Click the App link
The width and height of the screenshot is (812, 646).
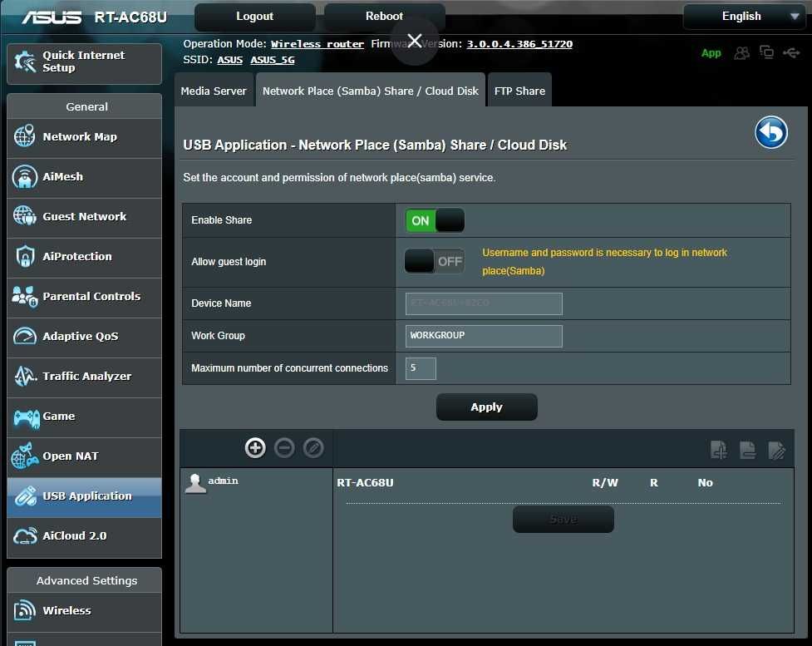point(711,53)
